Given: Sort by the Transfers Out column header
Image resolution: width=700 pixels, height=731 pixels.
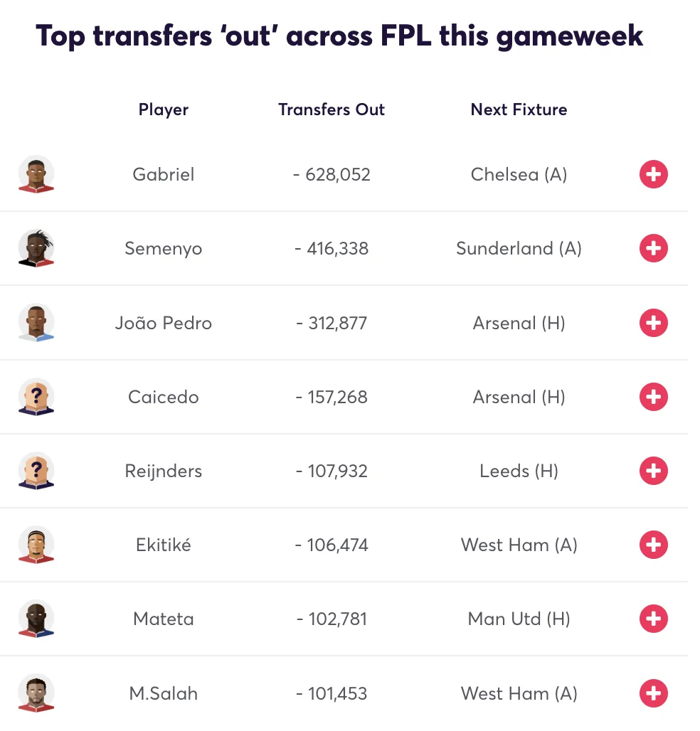Looking at the screenshot, I should 332,110.
